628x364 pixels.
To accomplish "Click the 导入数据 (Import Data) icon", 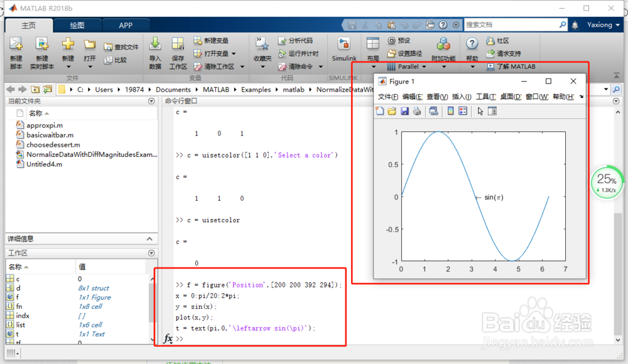I will (x=155, y=44).
